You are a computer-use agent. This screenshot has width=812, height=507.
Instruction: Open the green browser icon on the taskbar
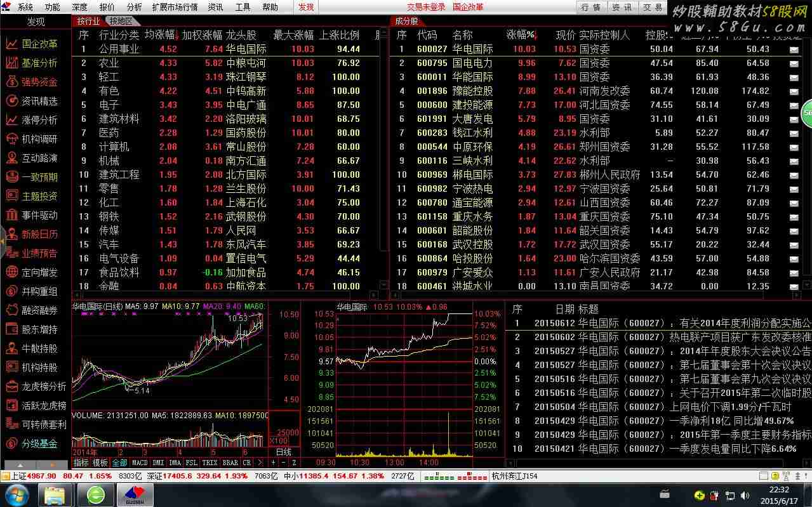[95, 494]
